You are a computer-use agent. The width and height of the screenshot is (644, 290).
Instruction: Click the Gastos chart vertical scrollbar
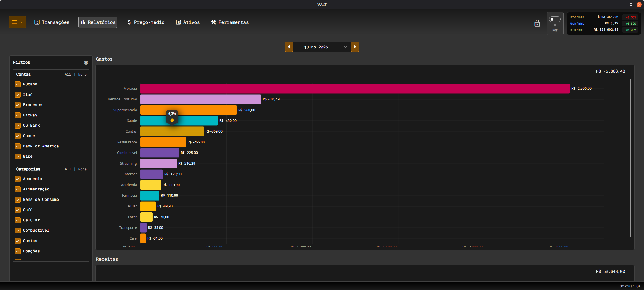(631, 158)
